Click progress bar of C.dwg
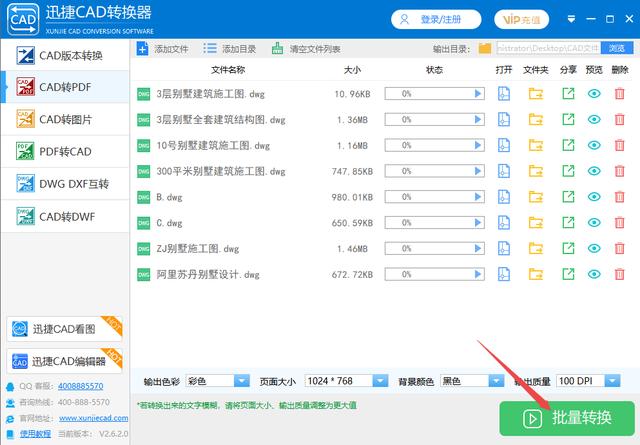The image size is (640, 445). tap(434, 222)
